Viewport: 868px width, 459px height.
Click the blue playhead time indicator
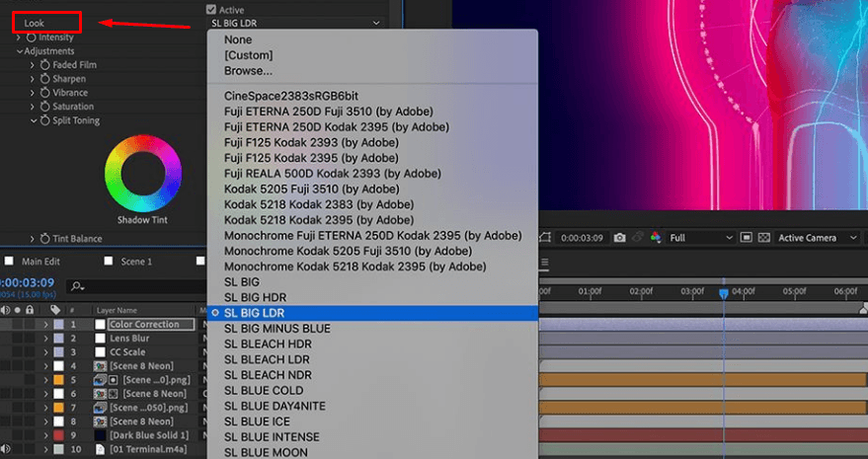724,293
